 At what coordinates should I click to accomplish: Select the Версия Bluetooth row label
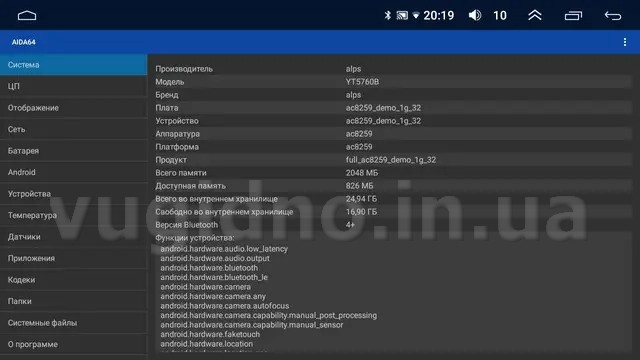(187, 225)
